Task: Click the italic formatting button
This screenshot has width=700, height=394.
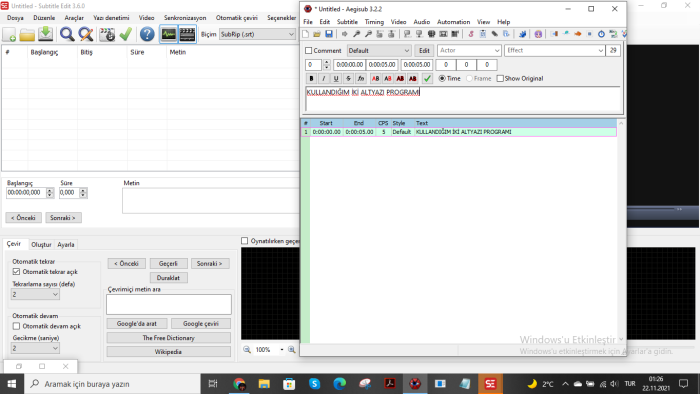Action: tap(324, 79)
